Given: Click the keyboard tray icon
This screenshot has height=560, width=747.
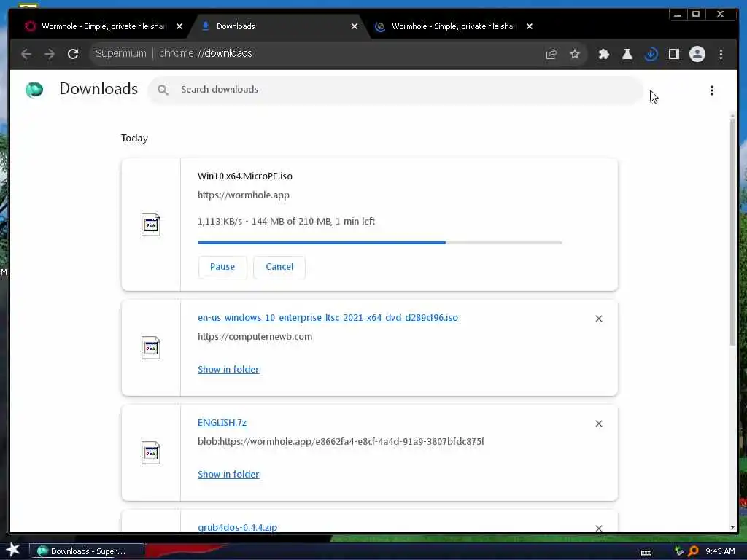Looking at the screenshot, I should coord(646,553).
